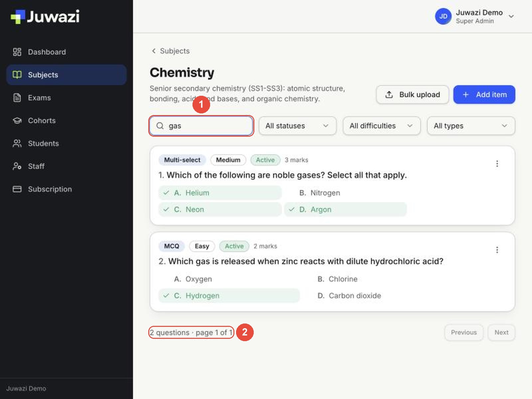Click the Staff user-cog icon in sidebar
The image size is (532, 399).
point(17,166)
